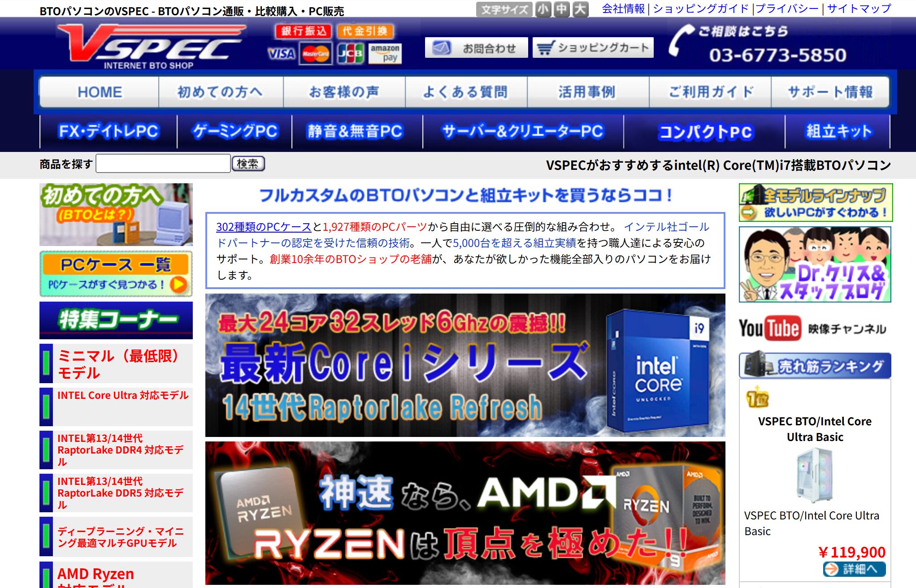The width and height of the screenshot is (916, 588).
Task: Select コンパクトPC category tab
Action: tap(704, 131)
